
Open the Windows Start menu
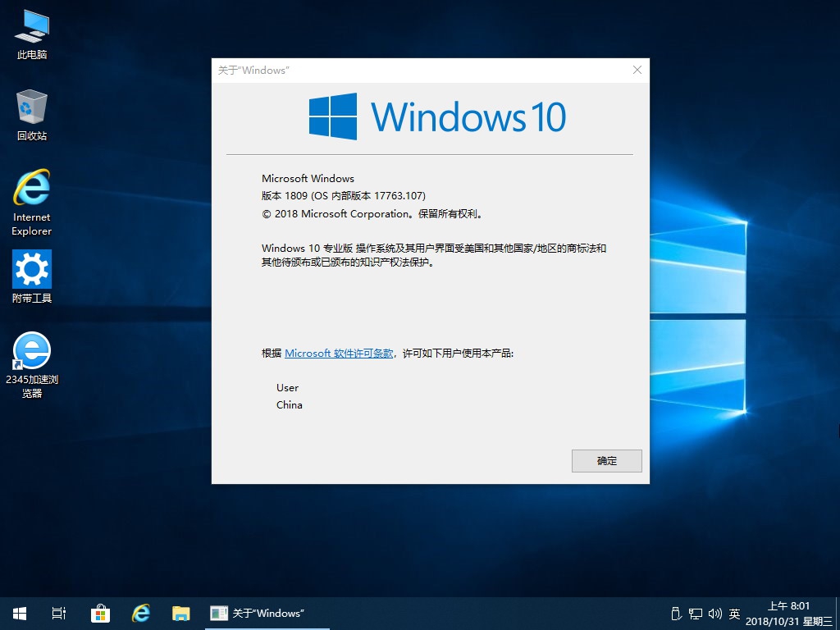[20, 614]
